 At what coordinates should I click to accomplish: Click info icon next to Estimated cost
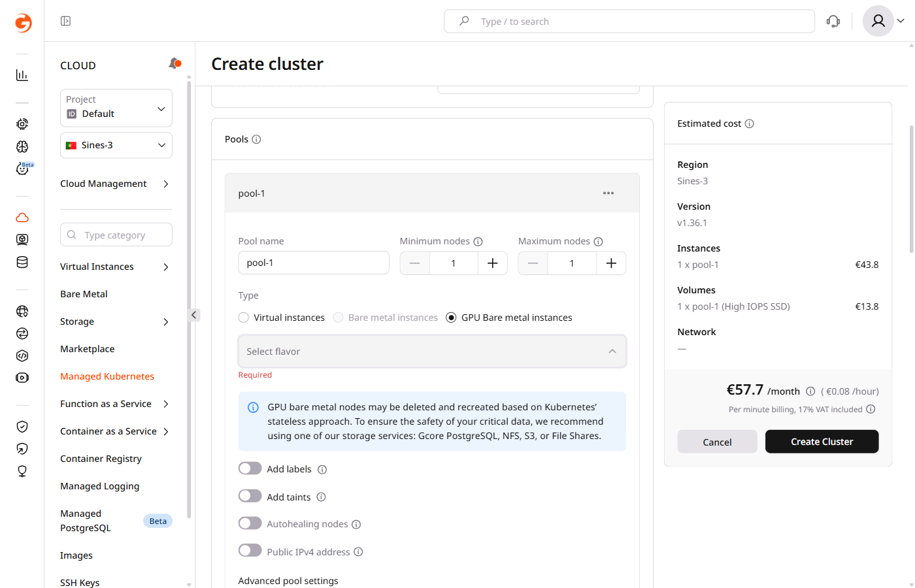(750, 123)
